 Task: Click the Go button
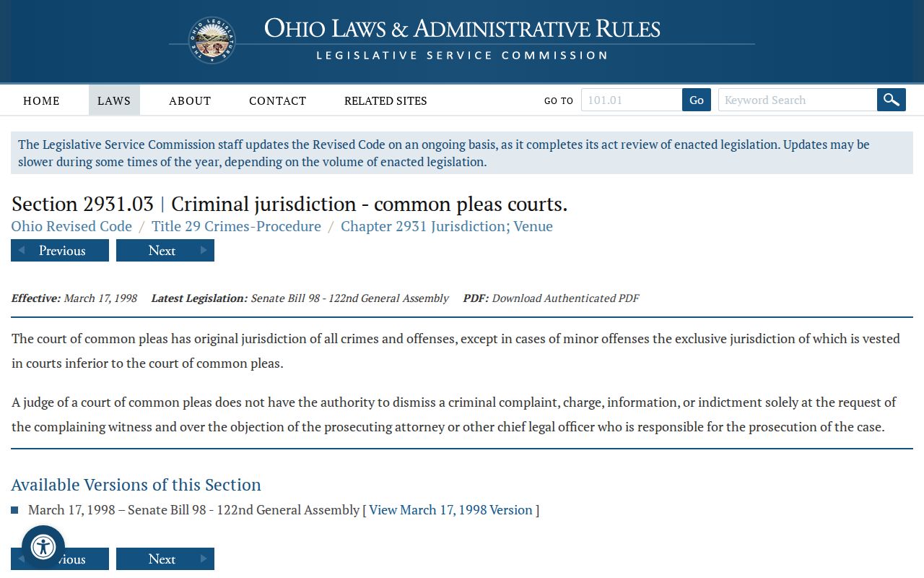[x=697, y=100]
